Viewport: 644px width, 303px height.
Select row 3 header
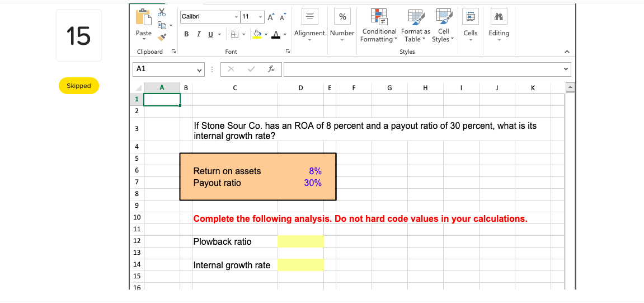pyautogui.click(x=137, y=129)
